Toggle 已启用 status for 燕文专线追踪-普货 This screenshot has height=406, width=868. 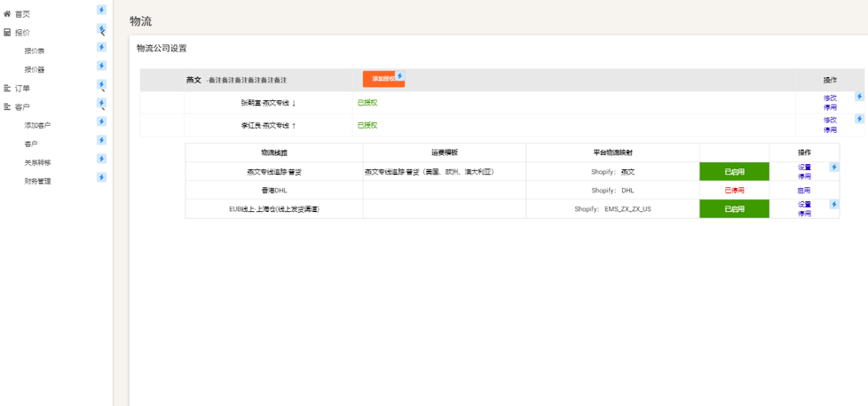tap(734, 172)
